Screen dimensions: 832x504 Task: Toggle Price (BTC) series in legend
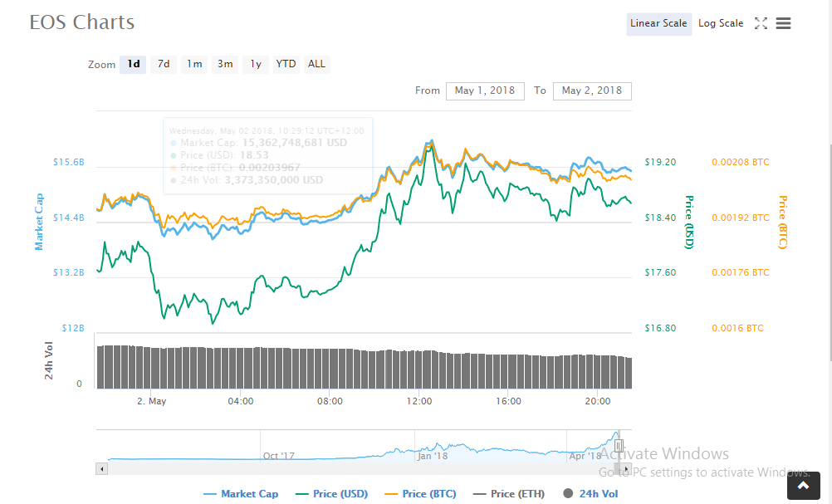coord(420,494)
